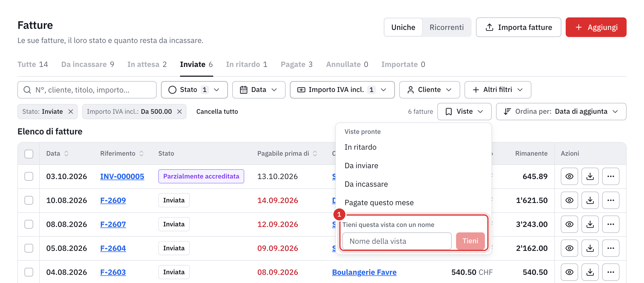Click Cancella tutto to clear filters
This screenshot has width=644, height=283.
click(x=217, y=112)
